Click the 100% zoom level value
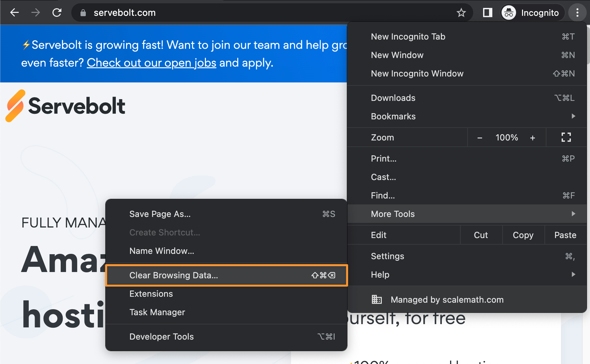The image size is (590, 364). (x=507, y=137)
